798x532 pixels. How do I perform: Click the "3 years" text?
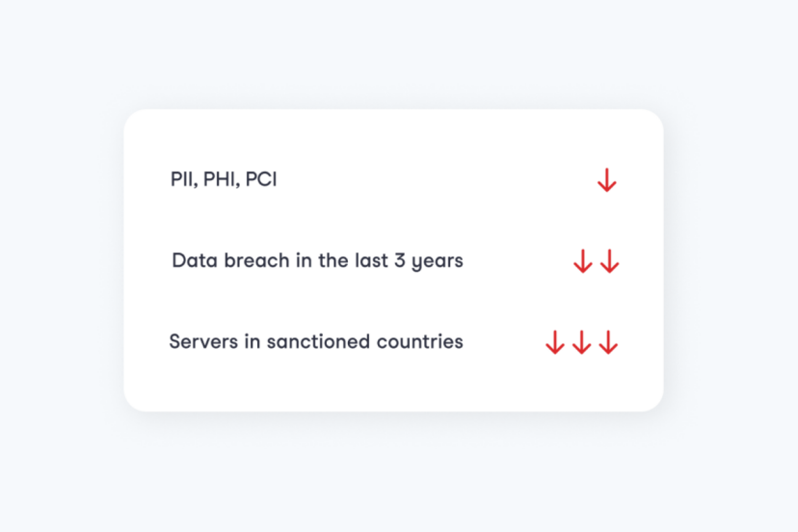click(429, 261)
